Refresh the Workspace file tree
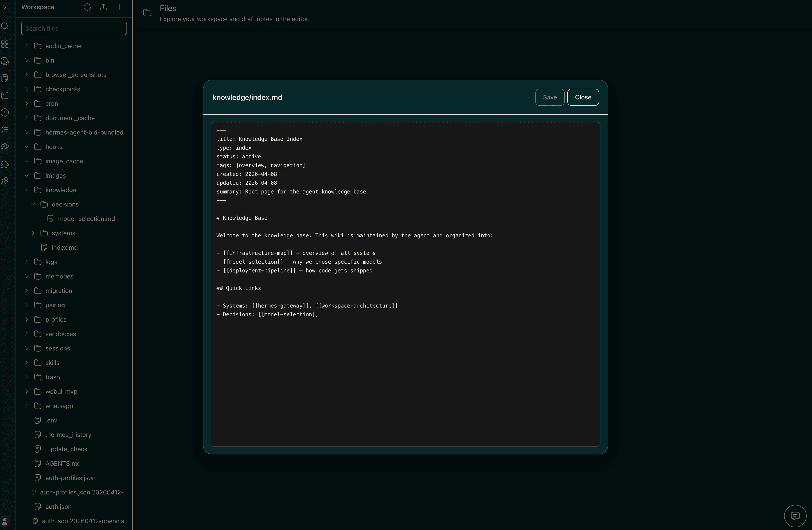This screenshot has height=530, width=812. coord(87,7)
